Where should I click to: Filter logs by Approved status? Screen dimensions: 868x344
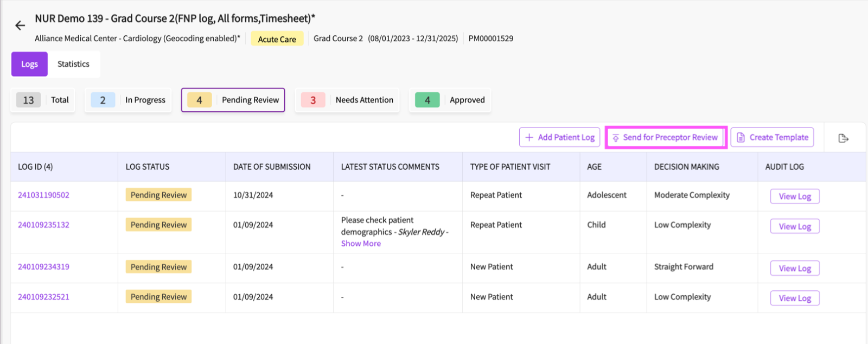click(450, 100)
